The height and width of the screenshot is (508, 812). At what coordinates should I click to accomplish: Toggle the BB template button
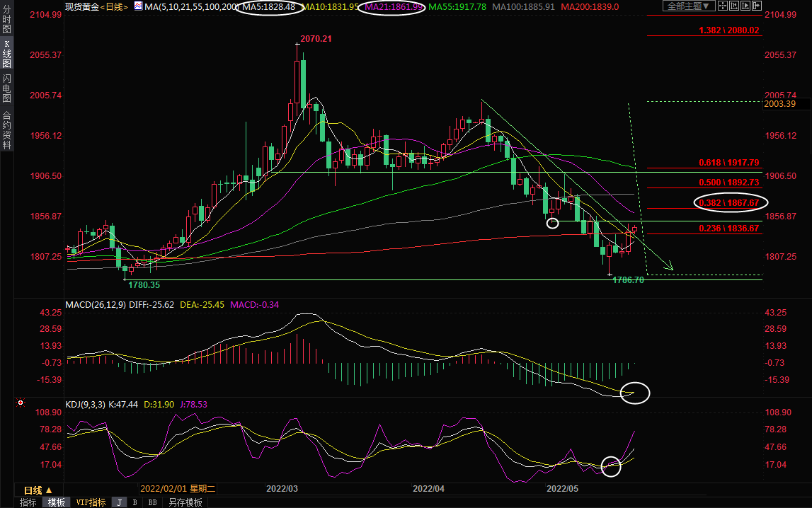(x=151, y=502)
